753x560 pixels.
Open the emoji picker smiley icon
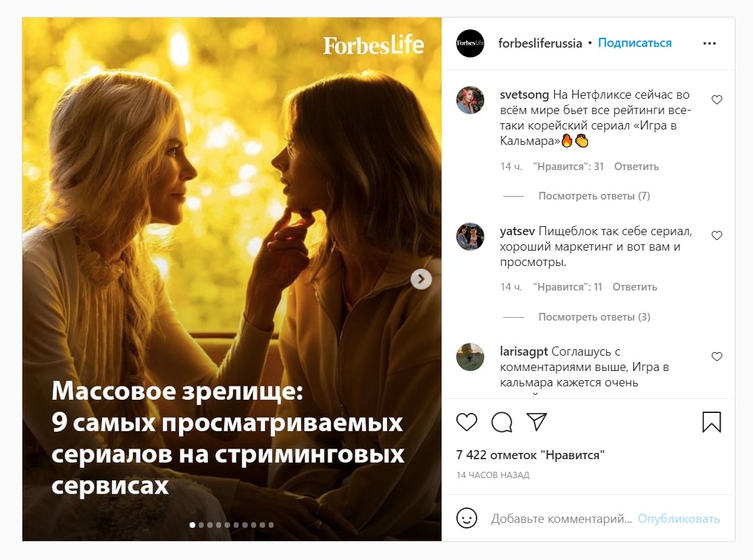[466, 518]
